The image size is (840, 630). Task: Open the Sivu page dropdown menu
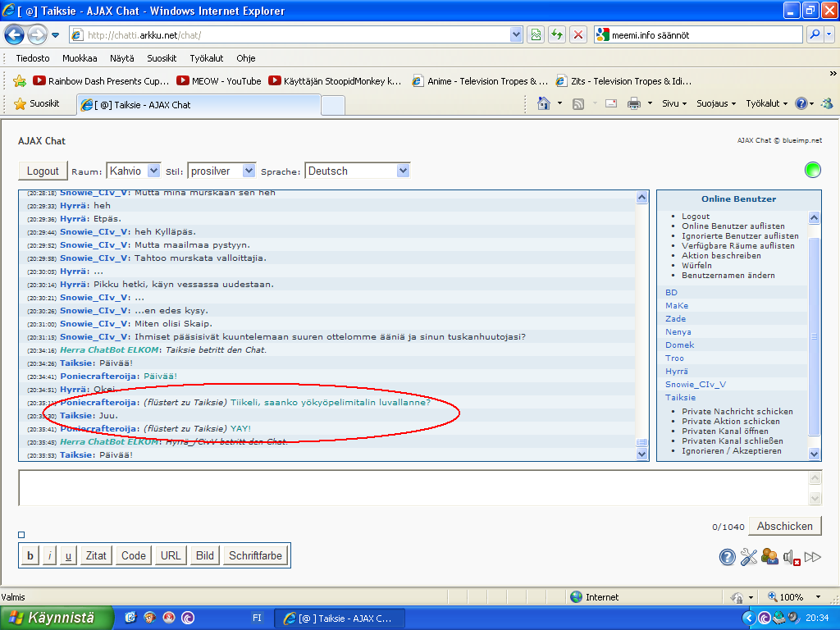pos(674,103)
